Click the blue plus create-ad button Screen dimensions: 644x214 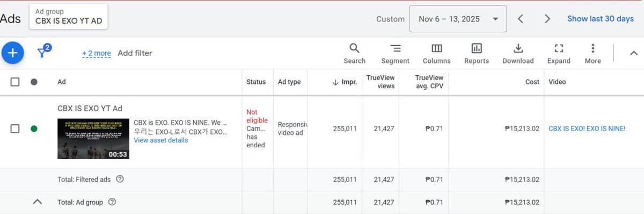click(x=13, y=53)
